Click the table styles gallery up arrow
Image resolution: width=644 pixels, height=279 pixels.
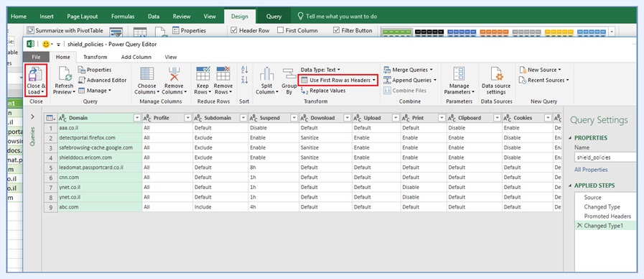(612, 31)
